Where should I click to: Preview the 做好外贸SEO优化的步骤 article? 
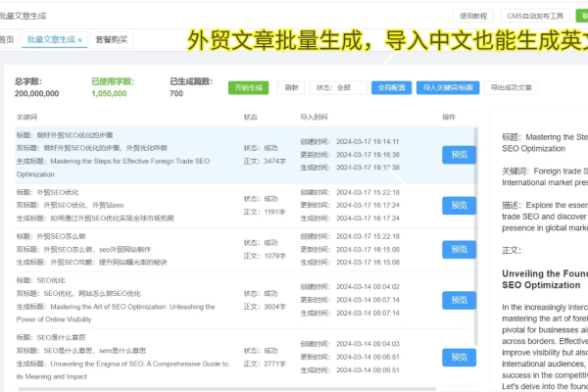point(459,155)
